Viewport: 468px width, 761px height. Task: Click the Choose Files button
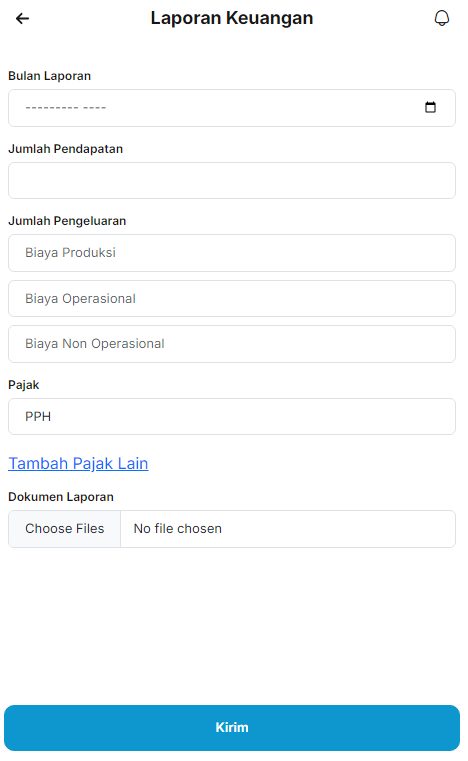pos(65,529)
